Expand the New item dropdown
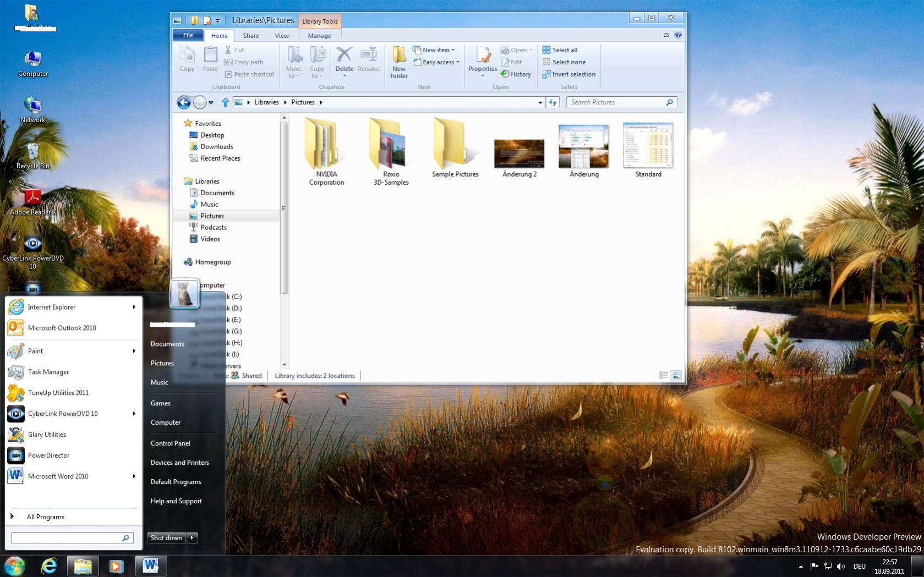The width and height of the screenshot is (924, 577). point(434,50)
